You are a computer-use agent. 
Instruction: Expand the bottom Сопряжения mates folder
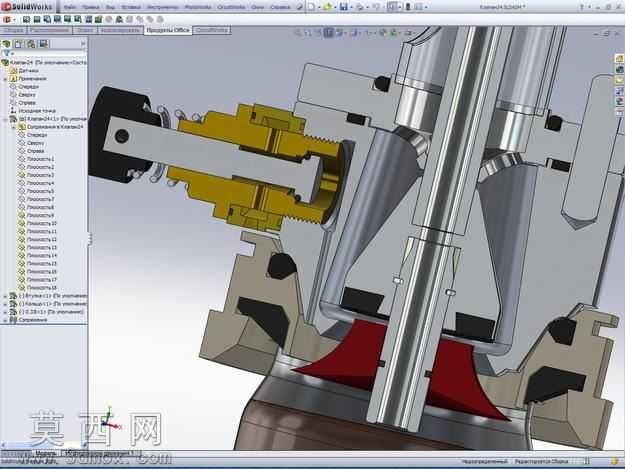[x=5, y=320]
